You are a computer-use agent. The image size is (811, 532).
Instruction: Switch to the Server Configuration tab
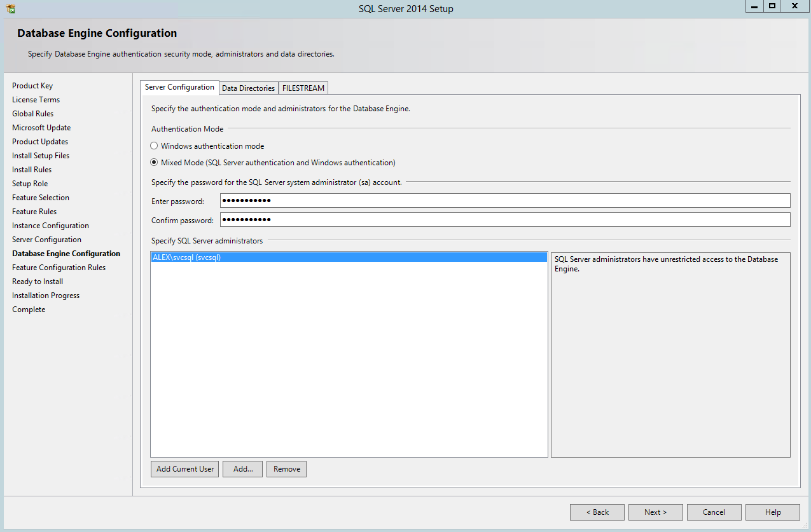coord(179,87)
